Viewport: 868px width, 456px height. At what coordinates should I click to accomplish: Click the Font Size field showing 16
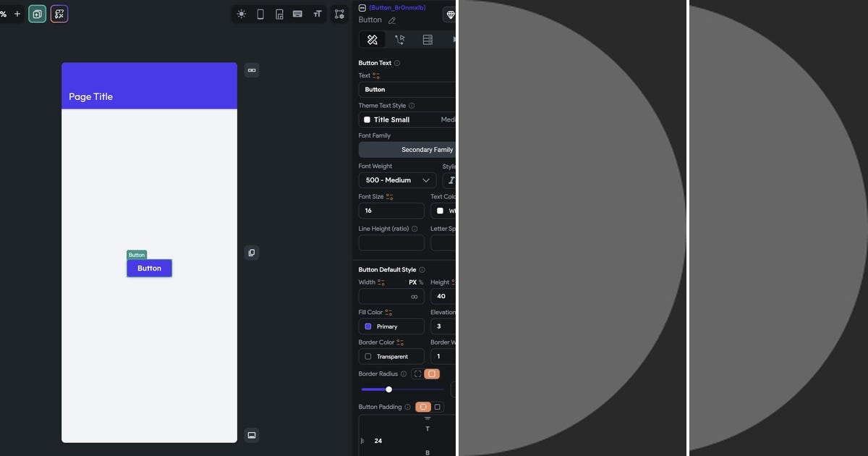coord(391,211)
